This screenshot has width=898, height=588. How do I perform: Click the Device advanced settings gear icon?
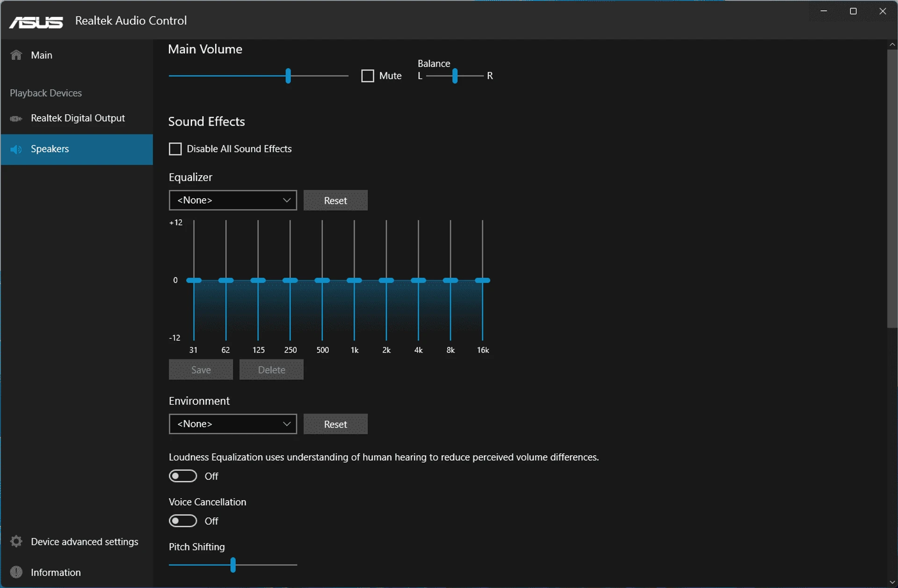16,542
